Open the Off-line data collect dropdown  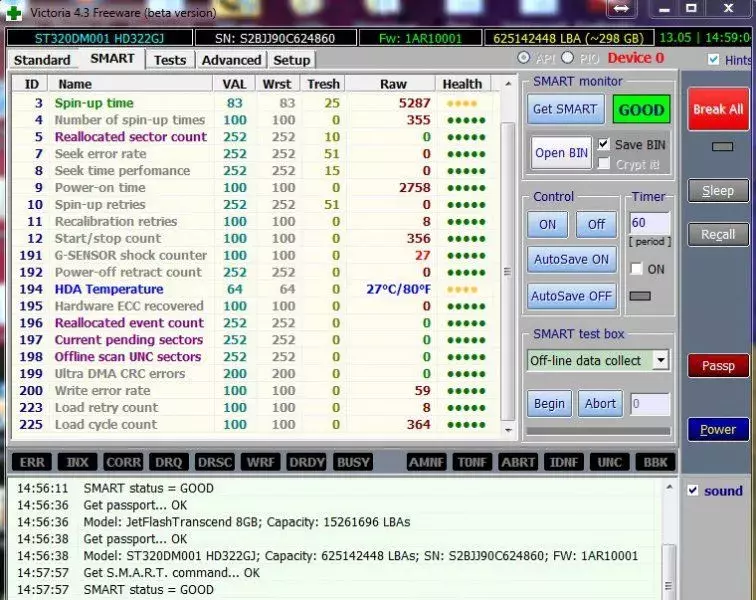661,360
